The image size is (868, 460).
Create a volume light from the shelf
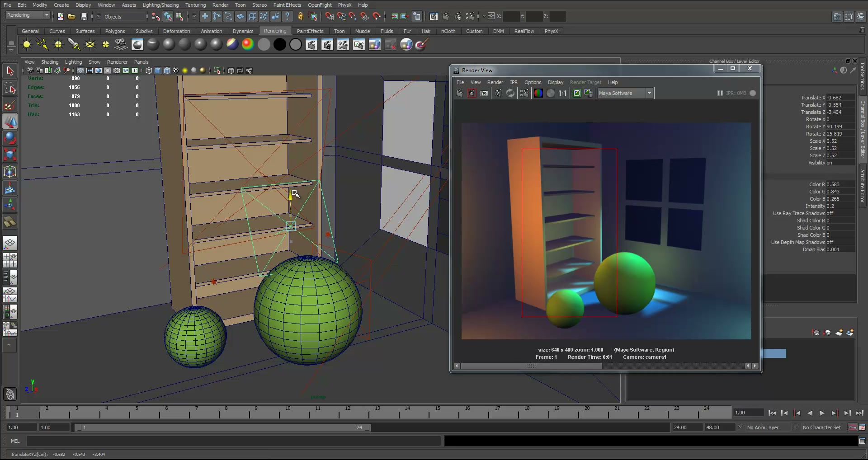tap(106, 44)
